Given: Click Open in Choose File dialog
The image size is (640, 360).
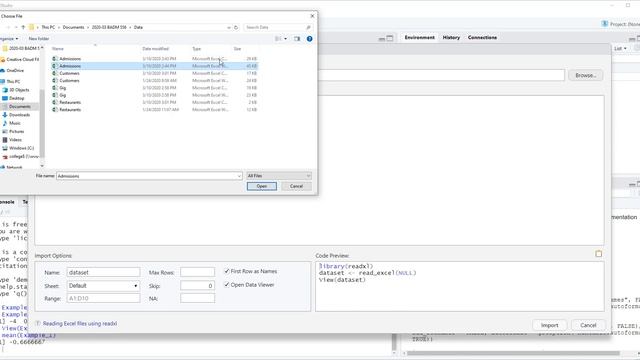Looking at the screenshot, I should (262, 186).
